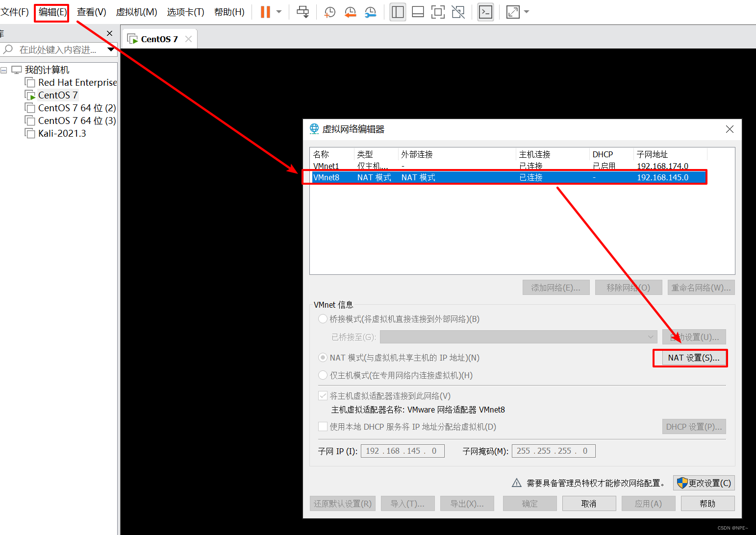Close the CentOS 7 tab
Image resolution: width=756 pixels, height=535 pixels.
click(188, 39)
